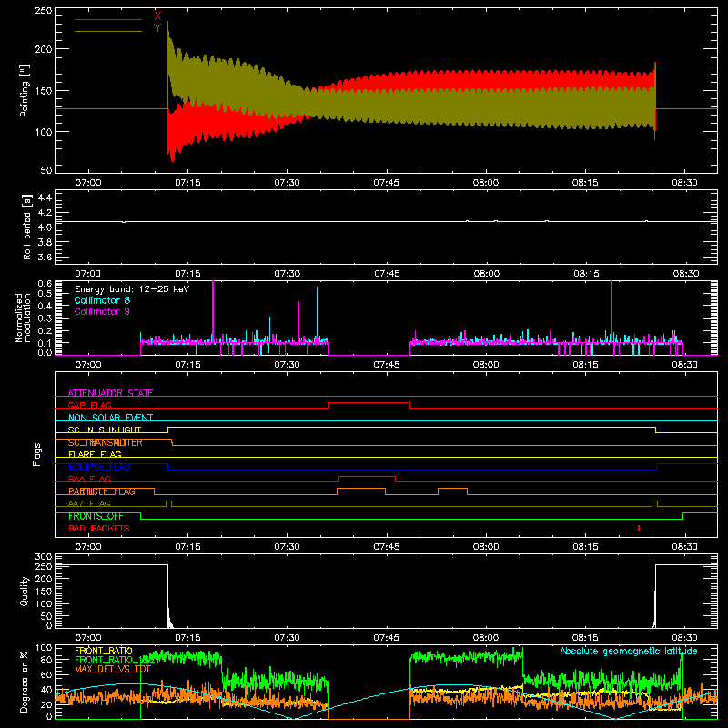Click the GAP_FLAG label
The width and height of the screenshot is (728, 728).
pyautogui.click(x=89, y=405)
